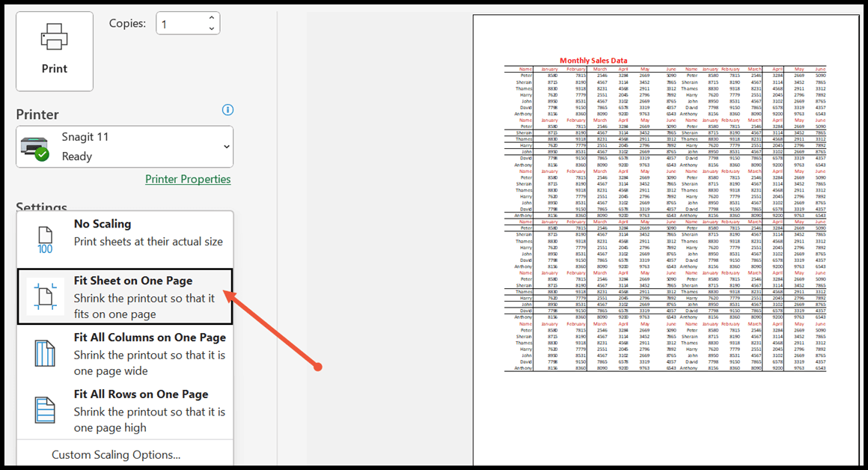Decrease copies using the down stepper arrow
Image resolution: width=868 pixels, height=470 pixels.
click(211, 28)
